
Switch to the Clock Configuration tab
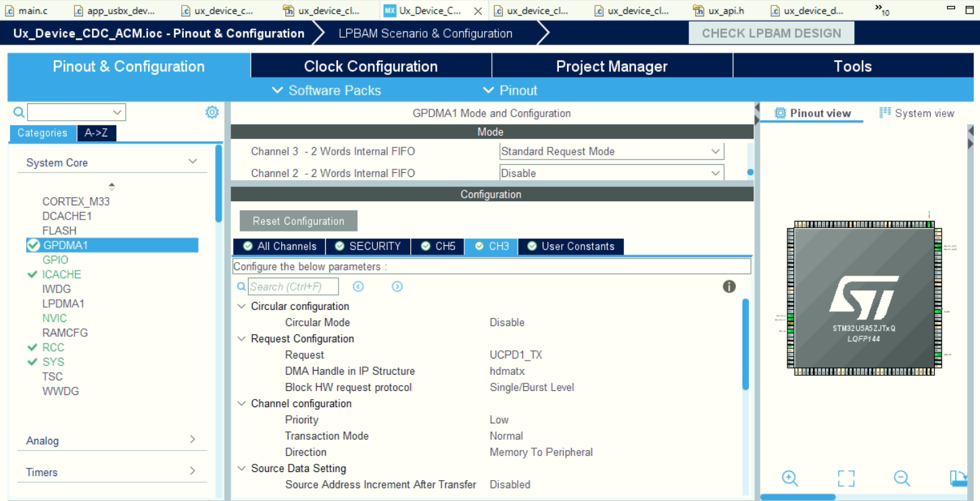(x=371, y=65)
